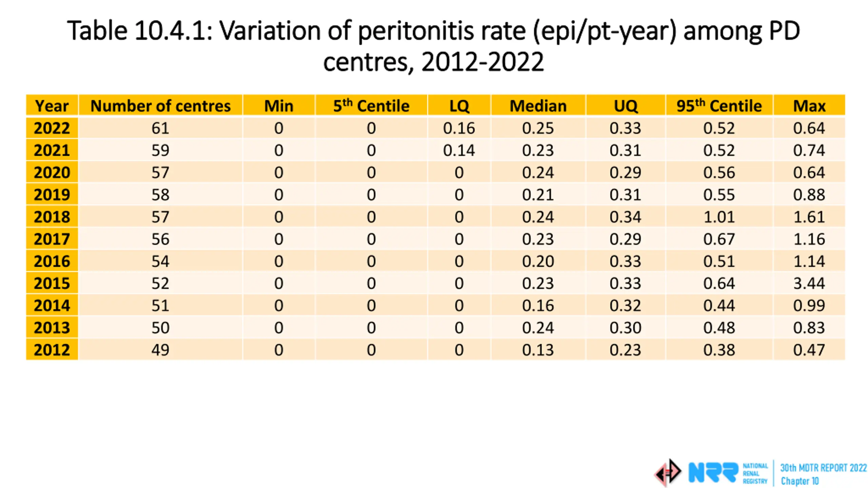This screenshot has width=868, height=488.
Task: Click the Table 10.4.1 slide title
Action: click(x=434, y=46)
